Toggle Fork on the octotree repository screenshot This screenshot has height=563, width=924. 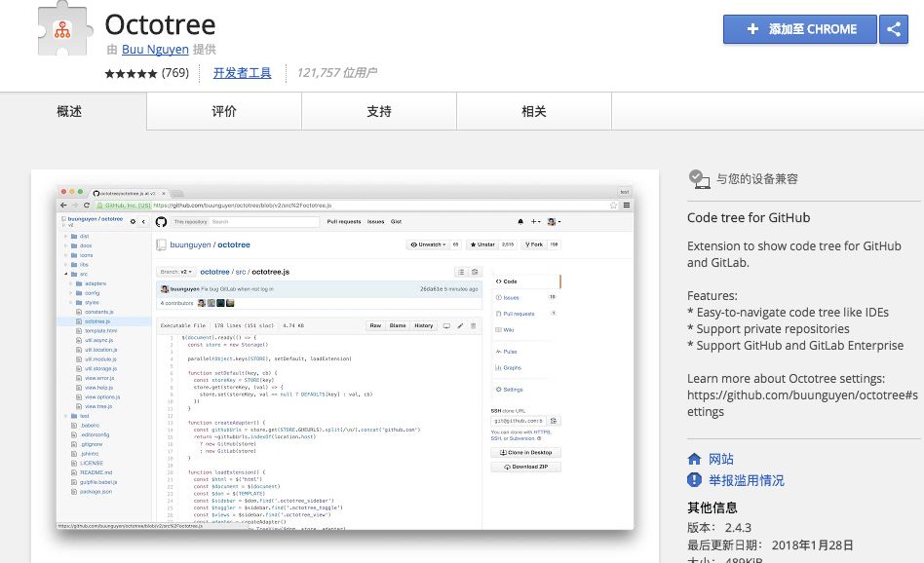[x=534, y=243]
